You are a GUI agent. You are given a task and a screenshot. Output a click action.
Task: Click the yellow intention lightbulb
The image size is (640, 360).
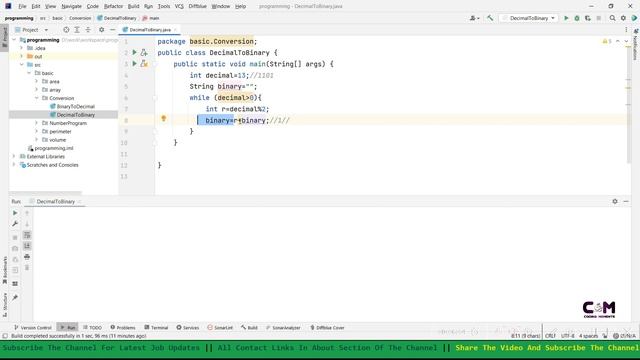pyautogui.click(x=164, y=118)
